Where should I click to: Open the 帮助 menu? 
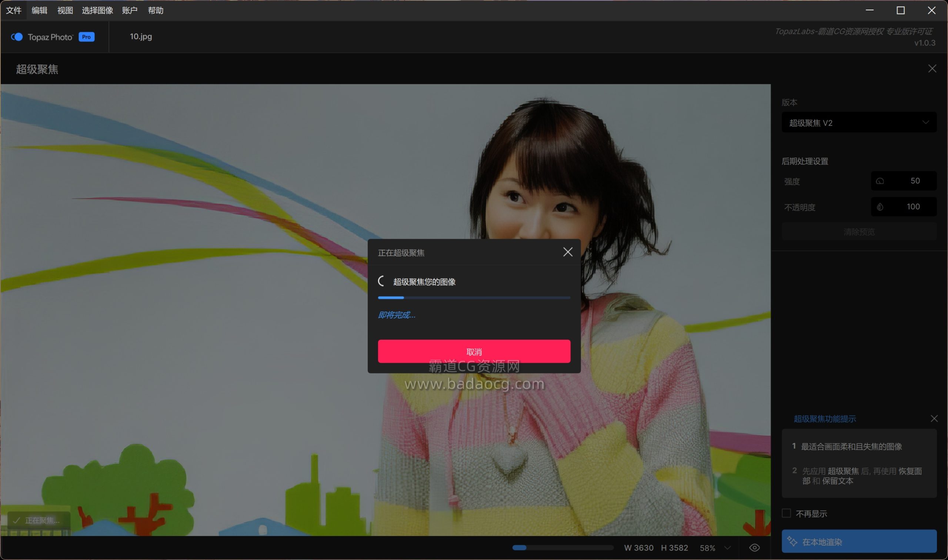(156, 11)
